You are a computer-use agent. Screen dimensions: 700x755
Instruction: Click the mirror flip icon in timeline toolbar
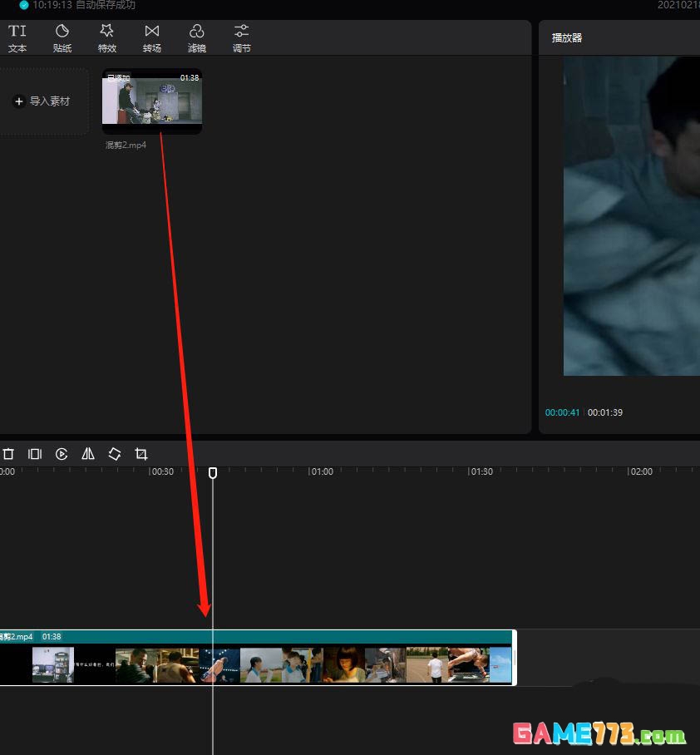(88, 454)
